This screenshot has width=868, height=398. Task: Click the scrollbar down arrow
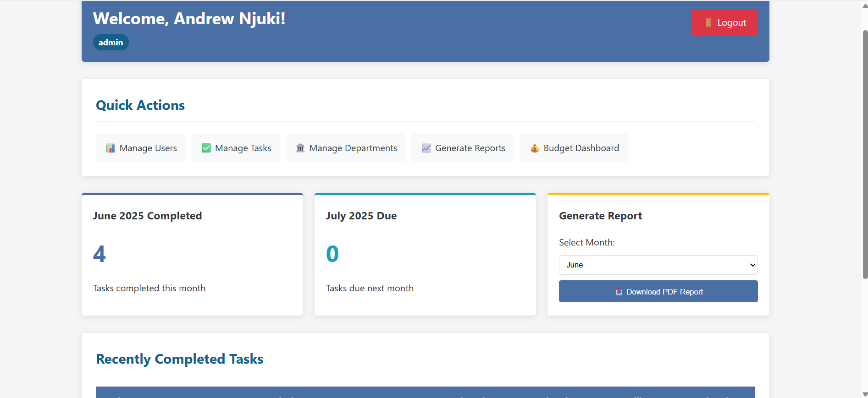(865, 394)
